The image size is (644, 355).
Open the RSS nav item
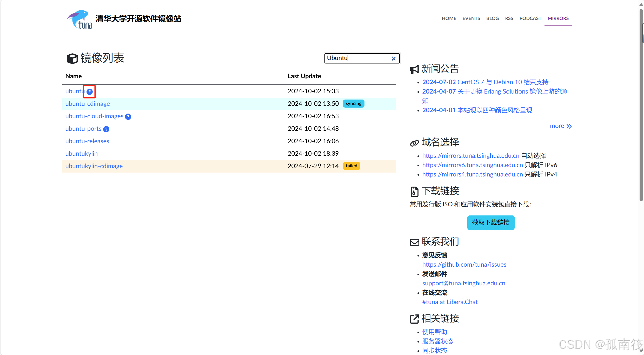(x=509, y=18)
